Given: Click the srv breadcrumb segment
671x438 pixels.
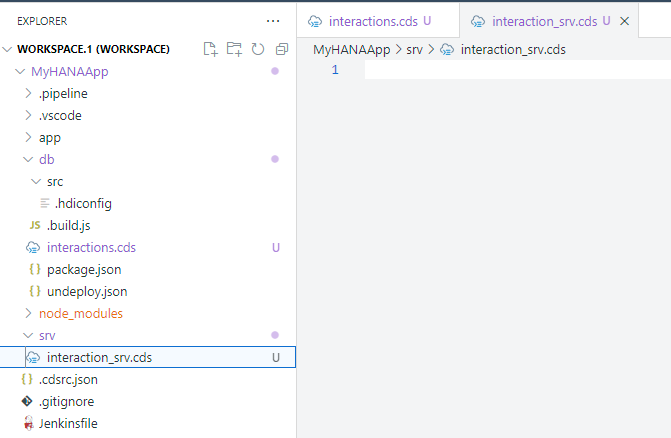Looking at the screenshot, I should (414, 50).
